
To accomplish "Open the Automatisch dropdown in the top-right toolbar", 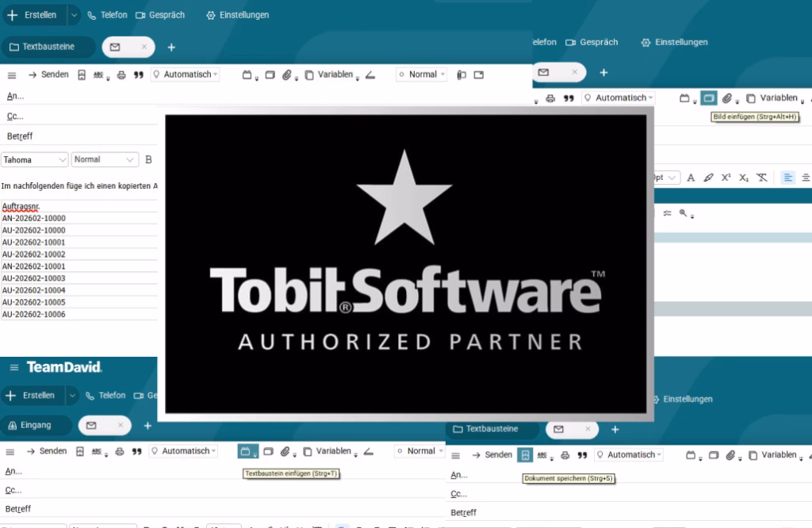I will tap(619, 98).
